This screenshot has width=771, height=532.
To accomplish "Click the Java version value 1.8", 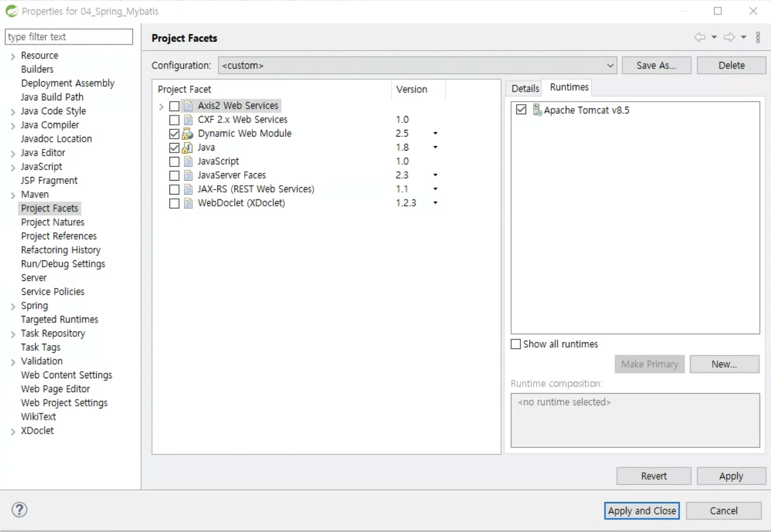I will [x=402, y=147].
